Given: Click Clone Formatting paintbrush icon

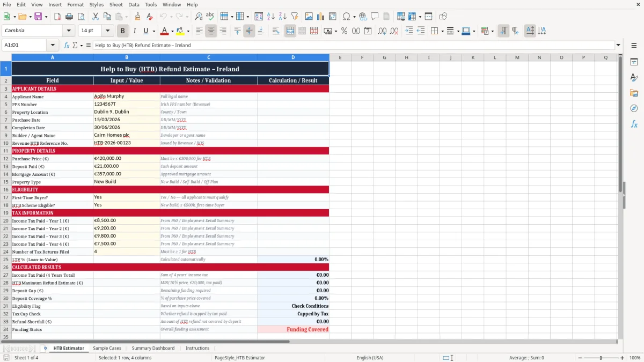Looking at the screenshot, I should pyautogui.click(x=137, y=17).
